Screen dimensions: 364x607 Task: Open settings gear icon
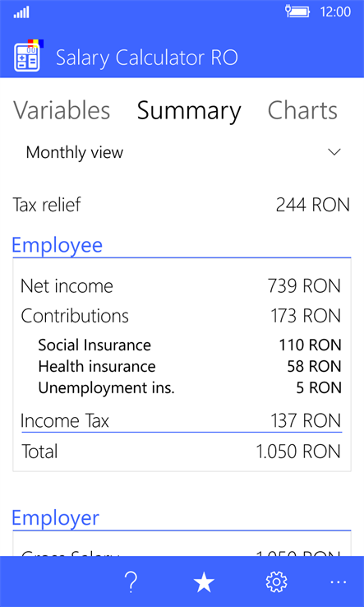(x=277, y=582)
